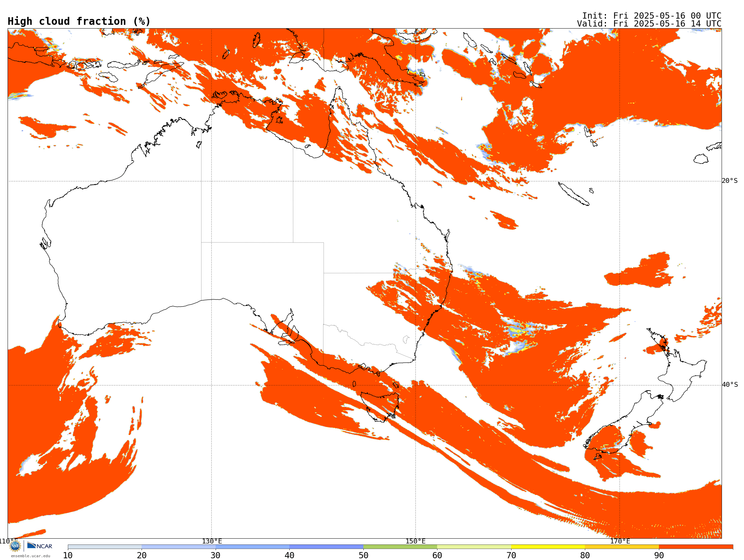
Task: Click the orange-red 90+ colorbar segment
Action: 696,547
